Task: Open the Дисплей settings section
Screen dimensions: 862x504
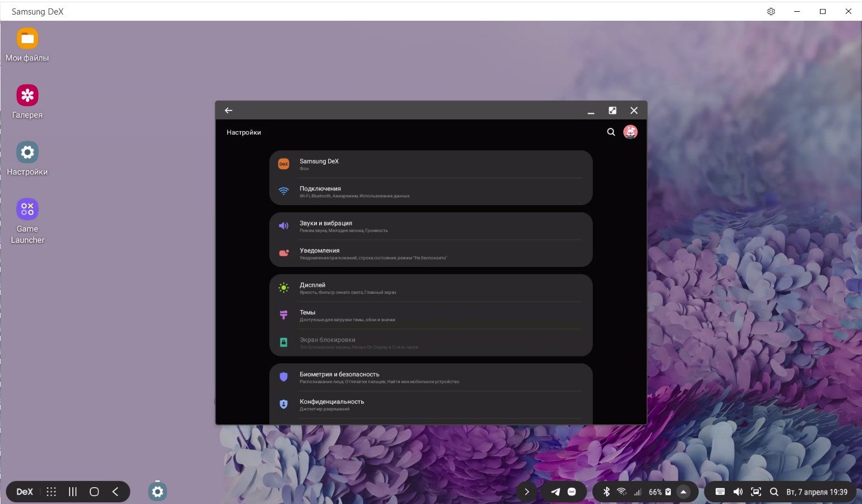Action: click(x=431, y=288)
